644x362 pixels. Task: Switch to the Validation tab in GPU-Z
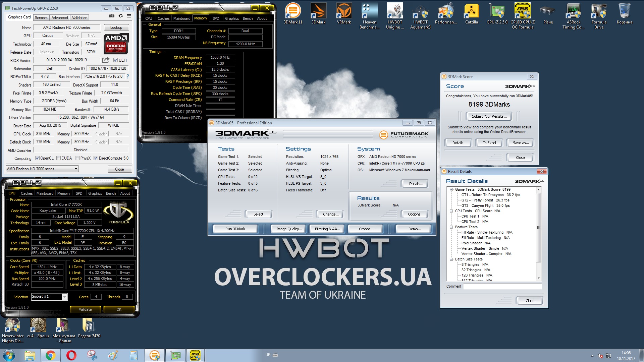[x=79, y=18]
